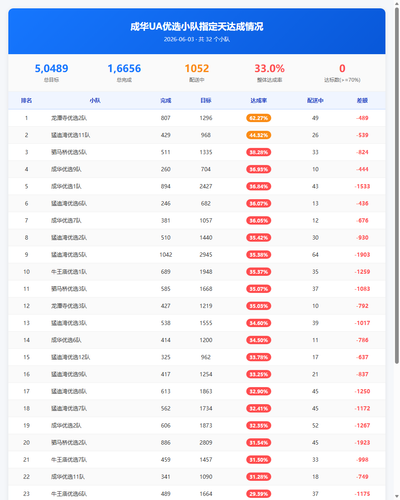Click the 完成 column header

click(166, 100)
